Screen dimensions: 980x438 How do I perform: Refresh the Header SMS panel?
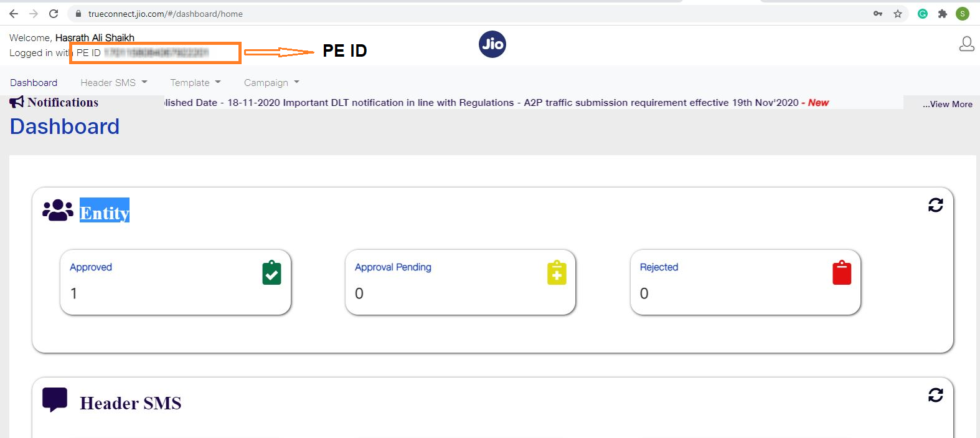[935, 395]
